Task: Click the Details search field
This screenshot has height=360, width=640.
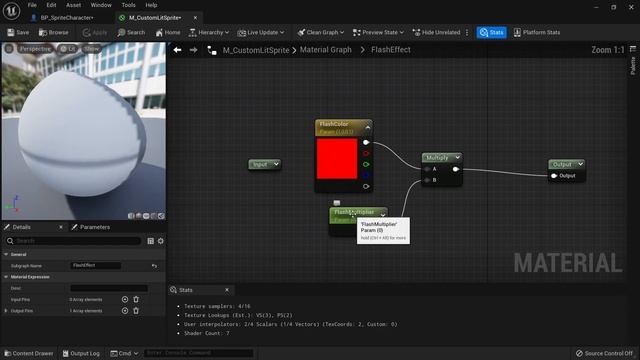Action: (73, 241)
